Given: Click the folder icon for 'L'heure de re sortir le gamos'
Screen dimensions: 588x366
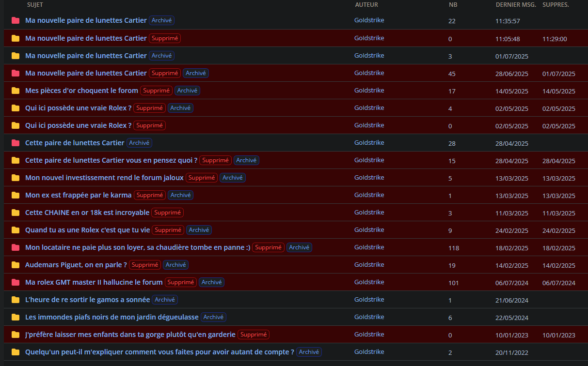Looking at the screenshot, I should pos(16,300).
